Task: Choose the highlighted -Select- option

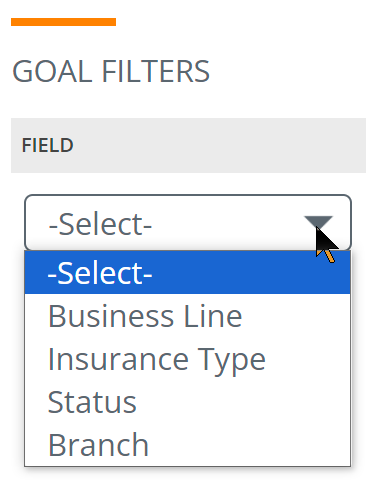Action: [x=187, y=273]
